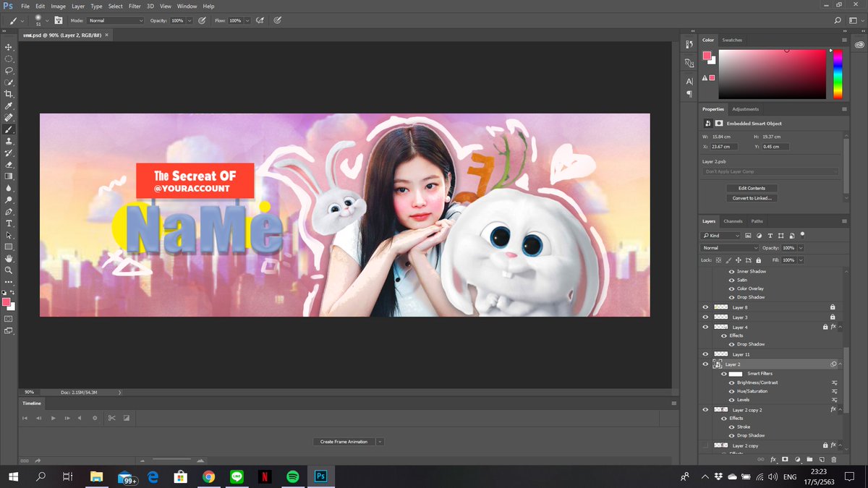Open Spotify from the taskbar
868x488 pixels.
pyautogui.click(x=293, y=476)
